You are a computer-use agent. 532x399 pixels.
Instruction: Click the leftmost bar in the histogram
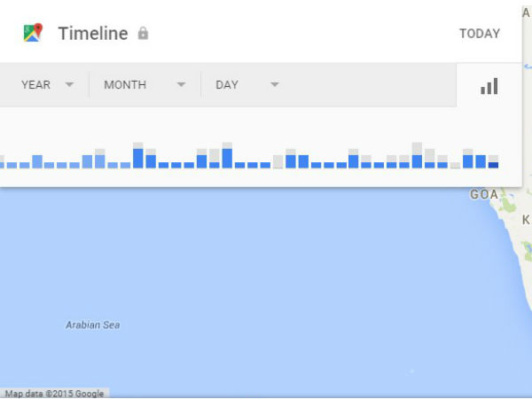1,163
